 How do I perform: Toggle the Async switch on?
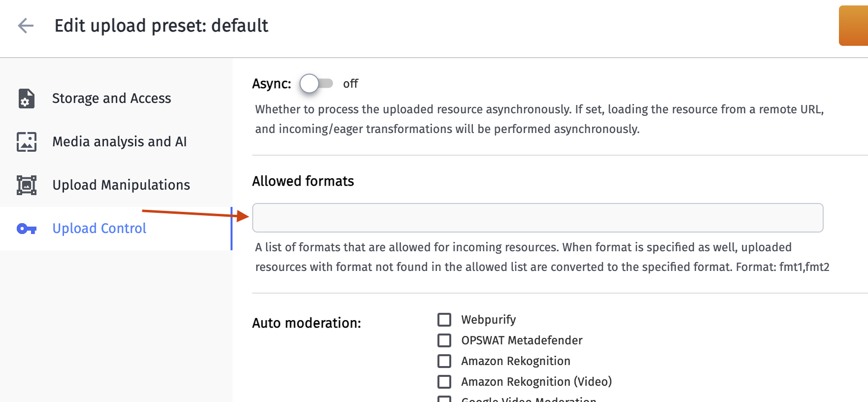click(317, 84)
